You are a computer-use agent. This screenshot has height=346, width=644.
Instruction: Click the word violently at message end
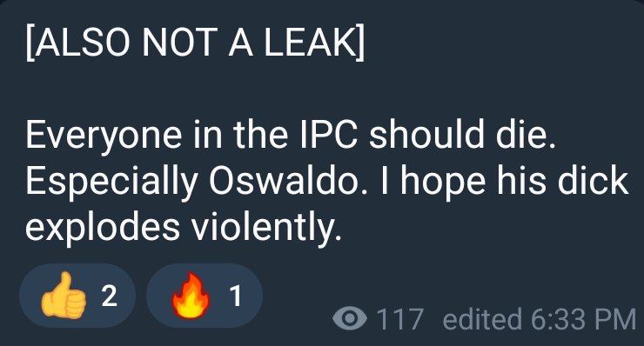pos(267,229)
